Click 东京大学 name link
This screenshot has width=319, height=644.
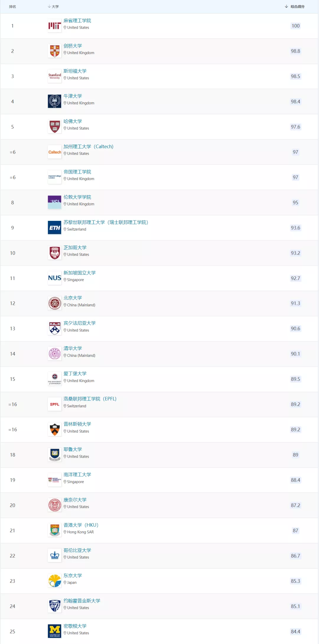click(73, 575)
